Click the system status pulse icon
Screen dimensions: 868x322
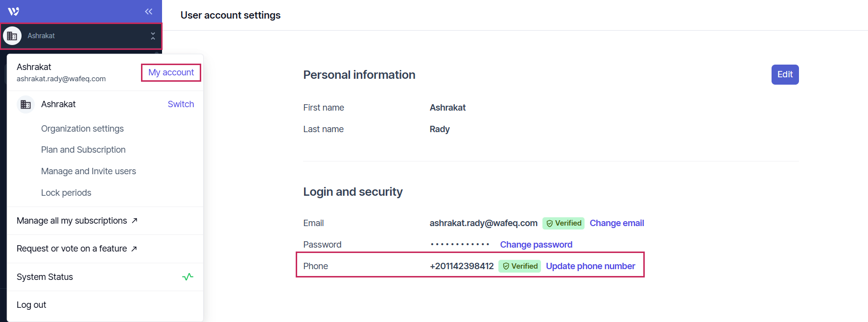[188, 277]
